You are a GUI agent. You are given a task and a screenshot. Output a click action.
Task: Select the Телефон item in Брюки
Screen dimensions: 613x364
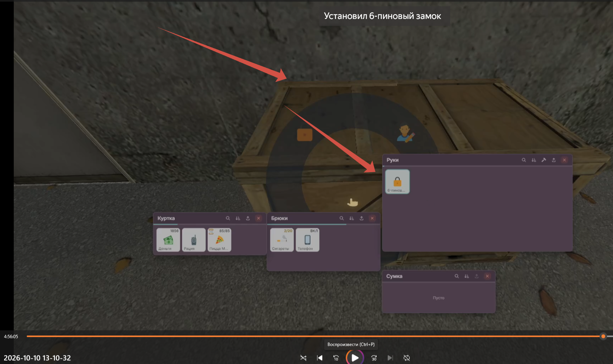coord(307,240)
